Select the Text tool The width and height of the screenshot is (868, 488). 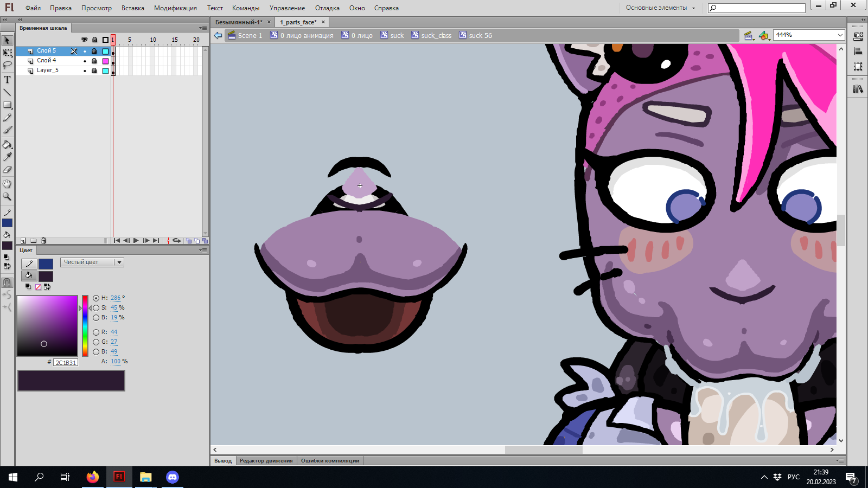click(7, 79)
